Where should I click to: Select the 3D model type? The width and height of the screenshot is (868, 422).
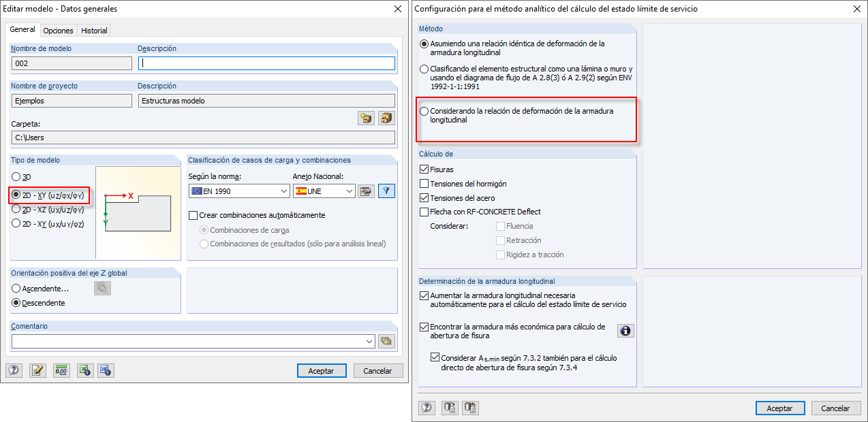coord(16,177)
